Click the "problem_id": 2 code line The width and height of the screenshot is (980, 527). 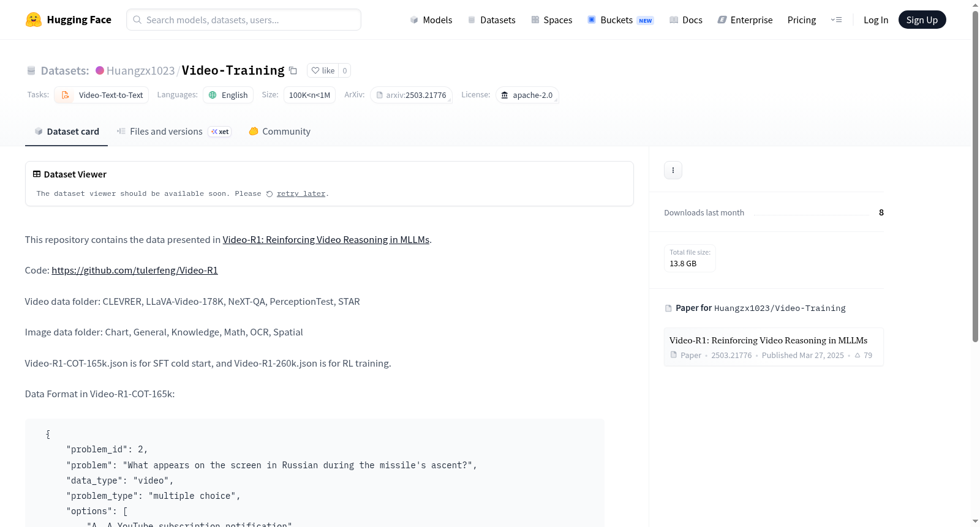pos(107,449)
